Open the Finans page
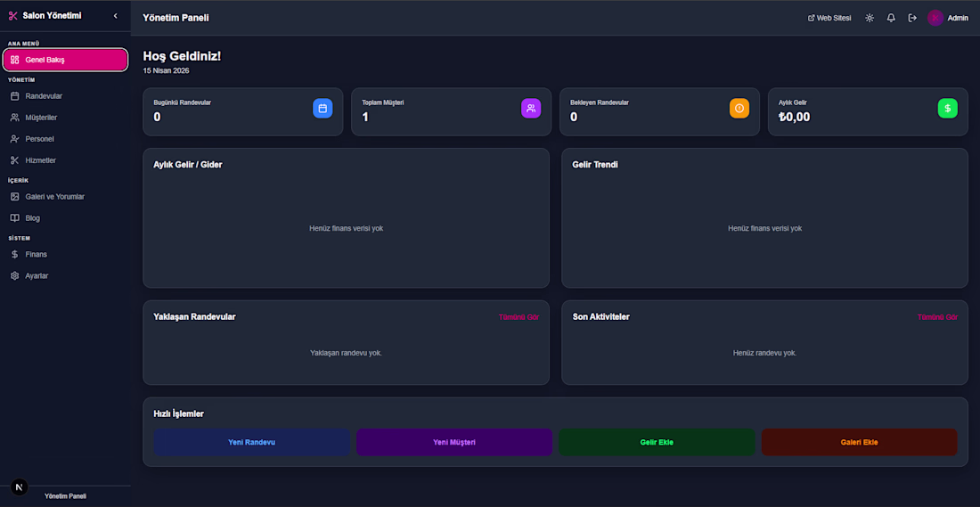This screenshot has height=507, width=980. point(66,255)
